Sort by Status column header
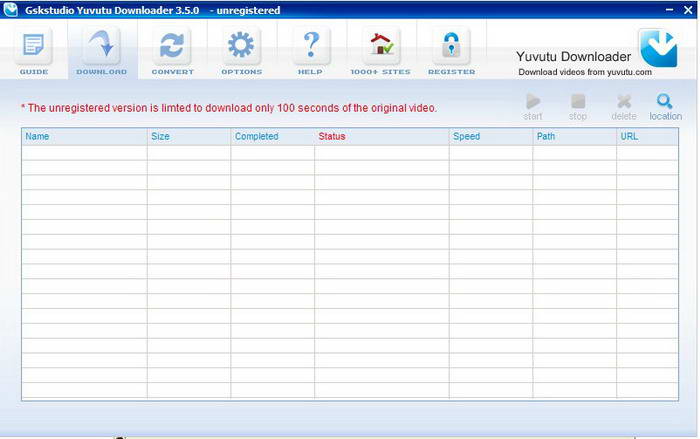 (382, 137)
